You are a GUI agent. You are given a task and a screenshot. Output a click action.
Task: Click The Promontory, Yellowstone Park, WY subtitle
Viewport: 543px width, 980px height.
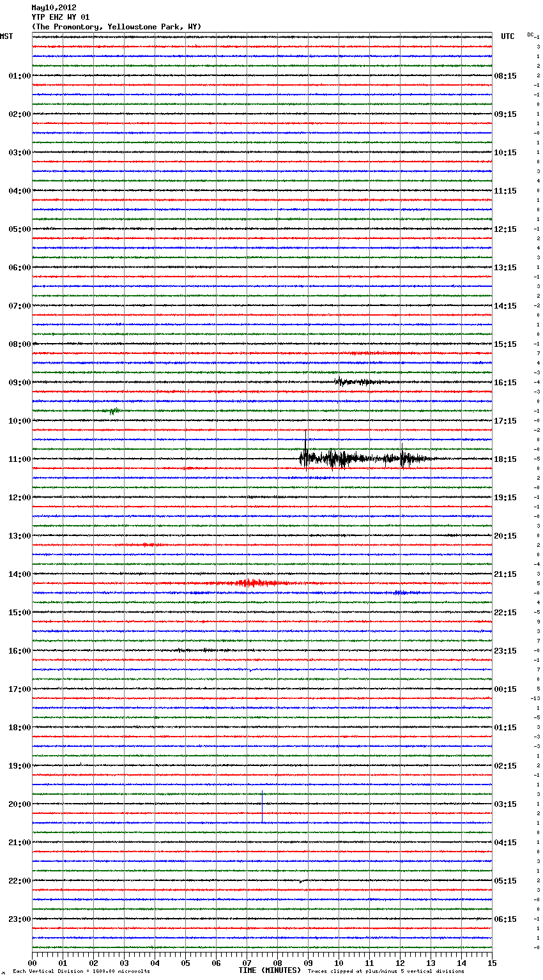pos(116,27)
